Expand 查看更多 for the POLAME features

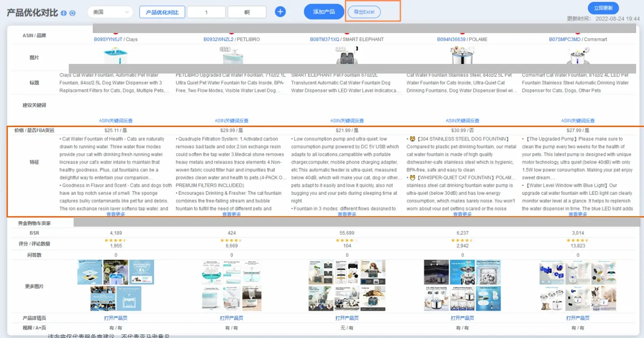coord(462,214)
